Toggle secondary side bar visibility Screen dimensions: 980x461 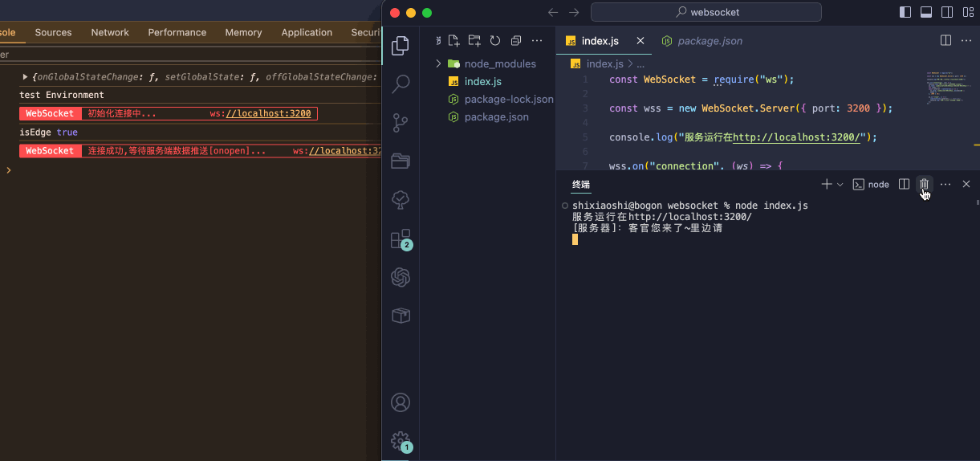coord(946,12)
